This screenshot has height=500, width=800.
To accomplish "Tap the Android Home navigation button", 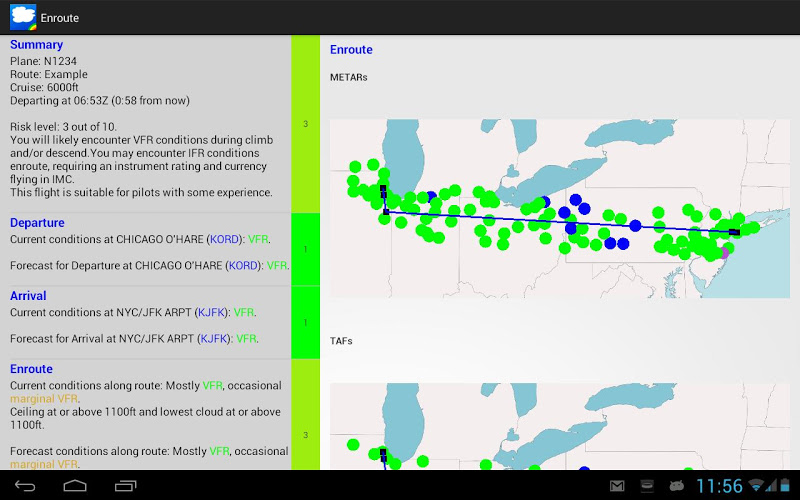I will [x=75, y=486].
